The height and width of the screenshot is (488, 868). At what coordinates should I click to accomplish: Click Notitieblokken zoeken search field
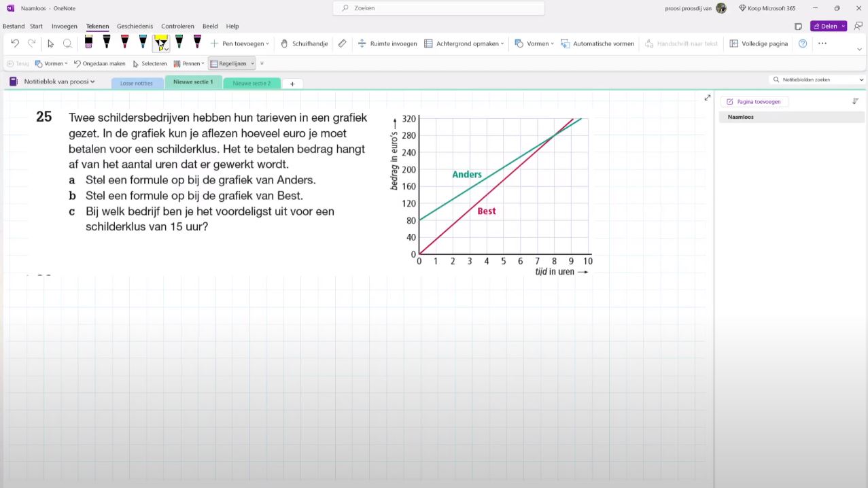817,80
